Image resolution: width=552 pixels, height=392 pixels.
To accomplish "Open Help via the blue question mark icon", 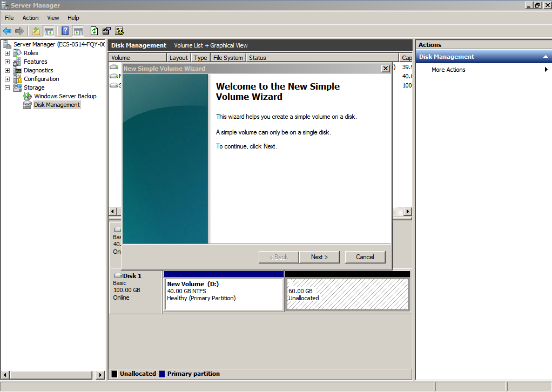I will [x=65, y=31].
